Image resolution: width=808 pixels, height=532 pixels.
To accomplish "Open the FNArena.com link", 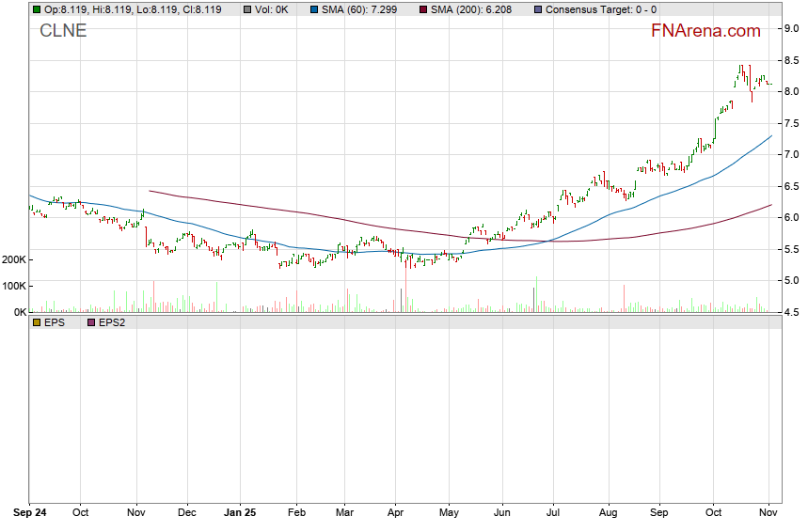I will [705, 31].
